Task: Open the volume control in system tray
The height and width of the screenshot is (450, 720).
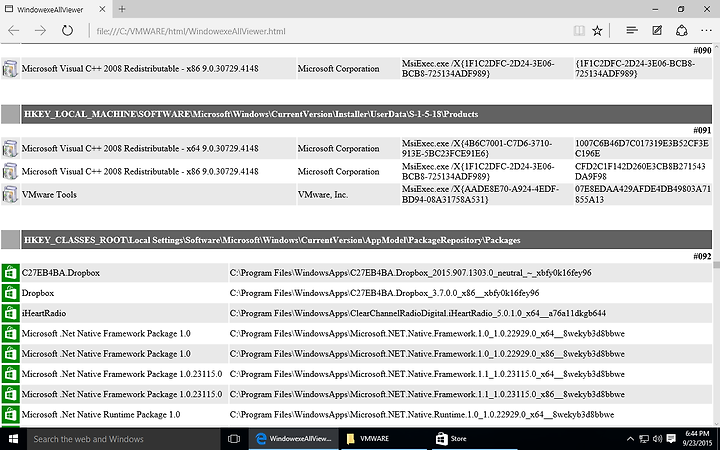Action: [x=657, y=439]
